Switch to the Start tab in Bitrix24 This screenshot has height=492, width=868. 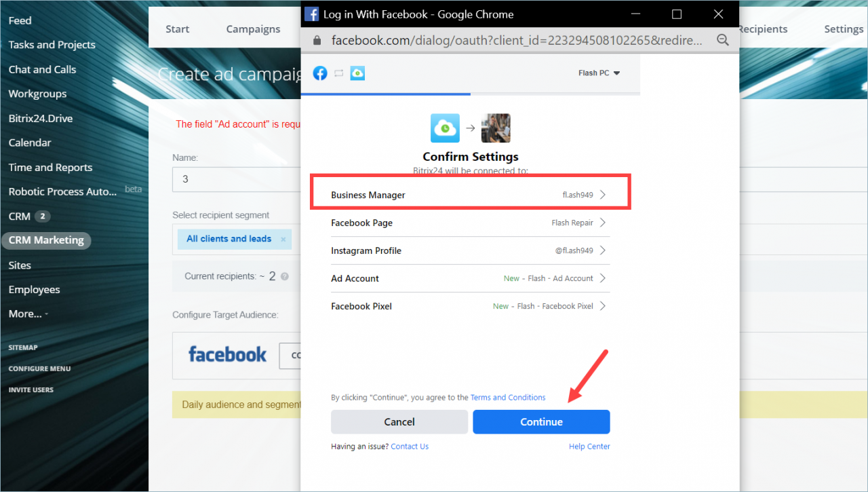[x=178, y=29]
